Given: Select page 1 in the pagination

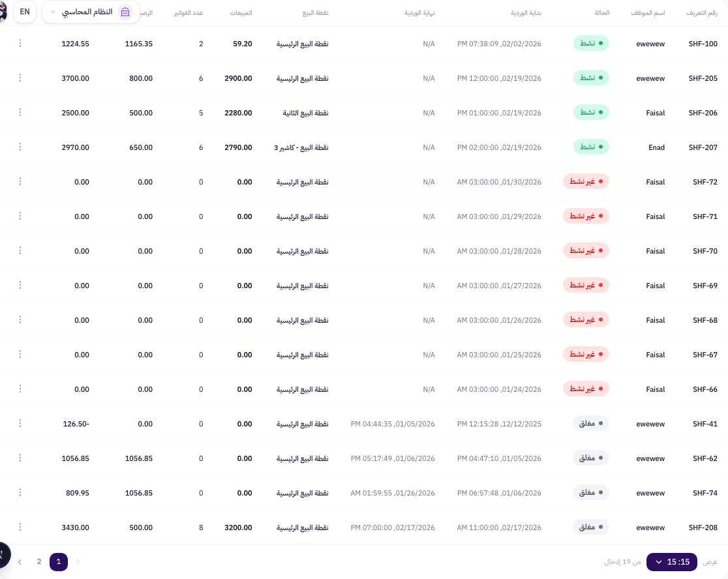Looking at the screenshot, I should click(59, 561).
